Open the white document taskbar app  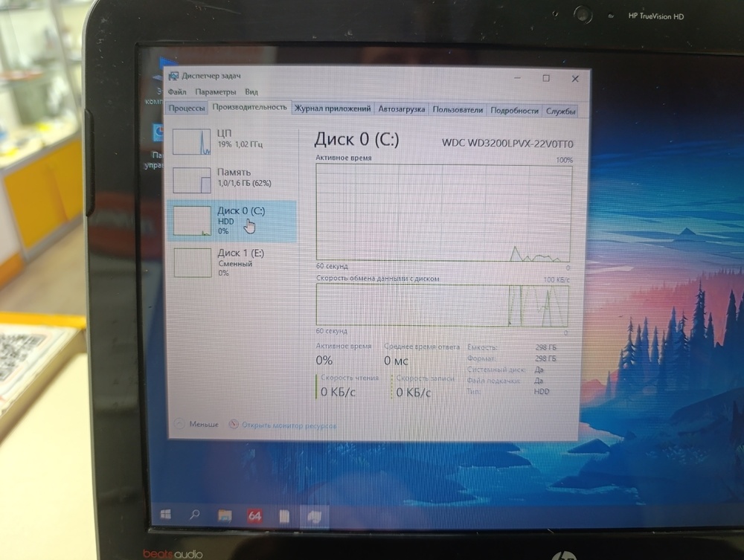pos(284,516)
